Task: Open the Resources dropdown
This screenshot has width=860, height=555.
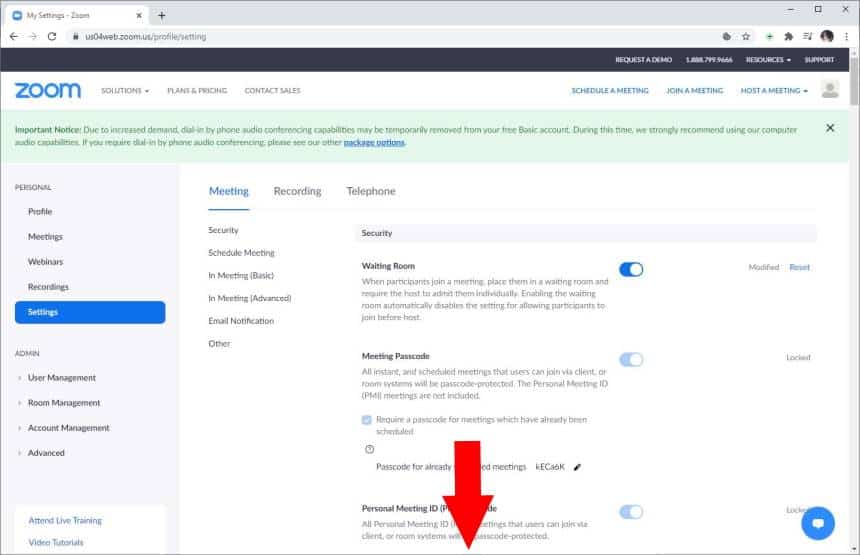Action: pyautogui.click(x=768, y=60)
